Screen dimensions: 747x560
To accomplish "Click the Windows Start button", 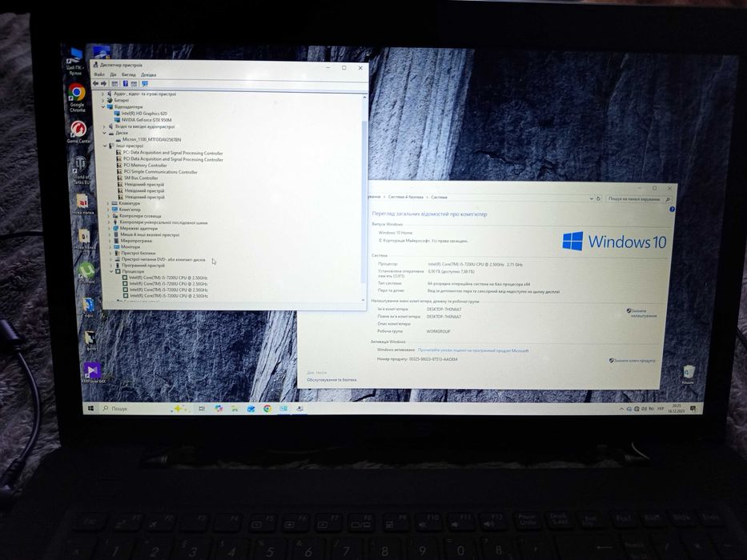I will tap(90, 408).
